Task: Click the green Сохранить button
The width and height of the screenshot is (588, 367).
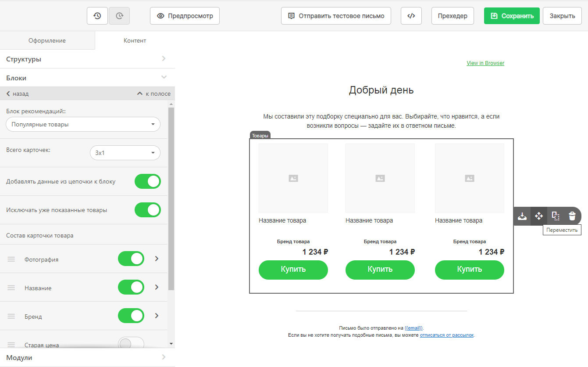Action: point(512,16)
